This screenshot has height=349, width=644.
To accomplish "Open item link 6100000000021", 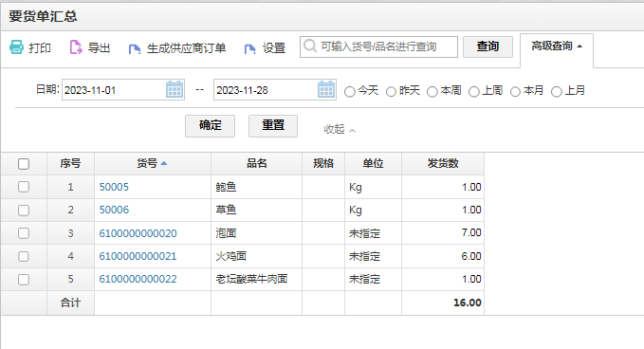I will coord(138,257).
